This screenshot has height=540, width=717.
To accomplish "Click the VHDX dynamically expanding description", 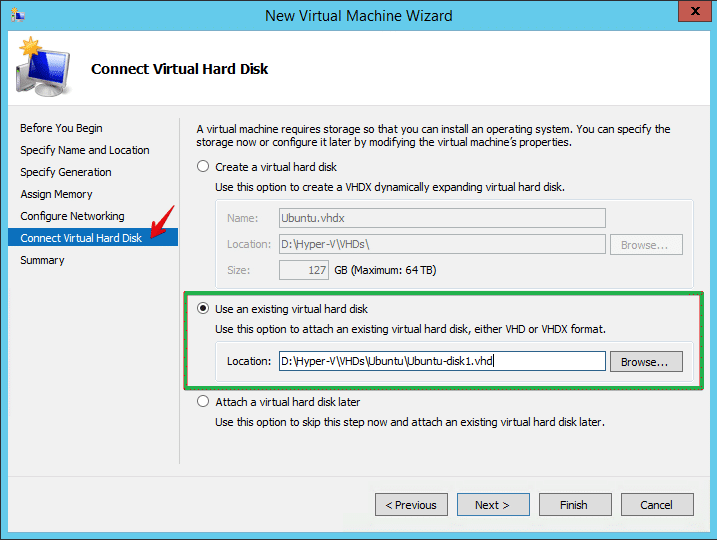I will pyautogui.click(x=390, y=187).
